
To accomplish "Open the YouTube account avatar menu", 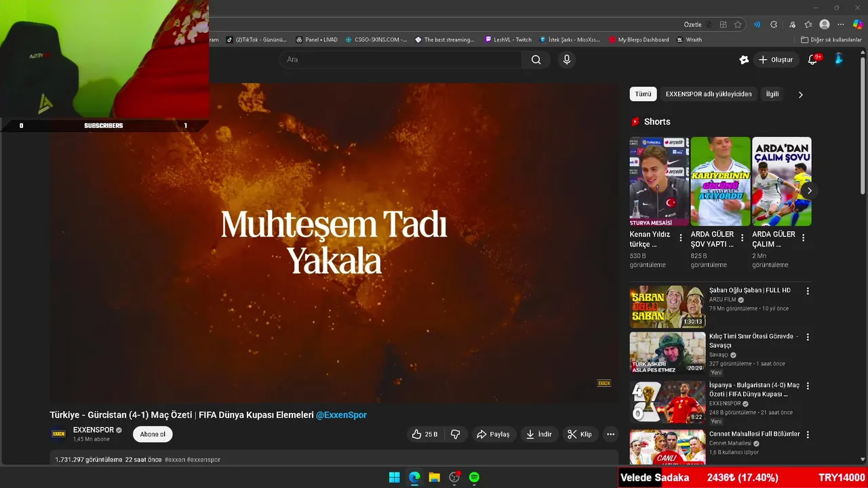I will [839, 60].
